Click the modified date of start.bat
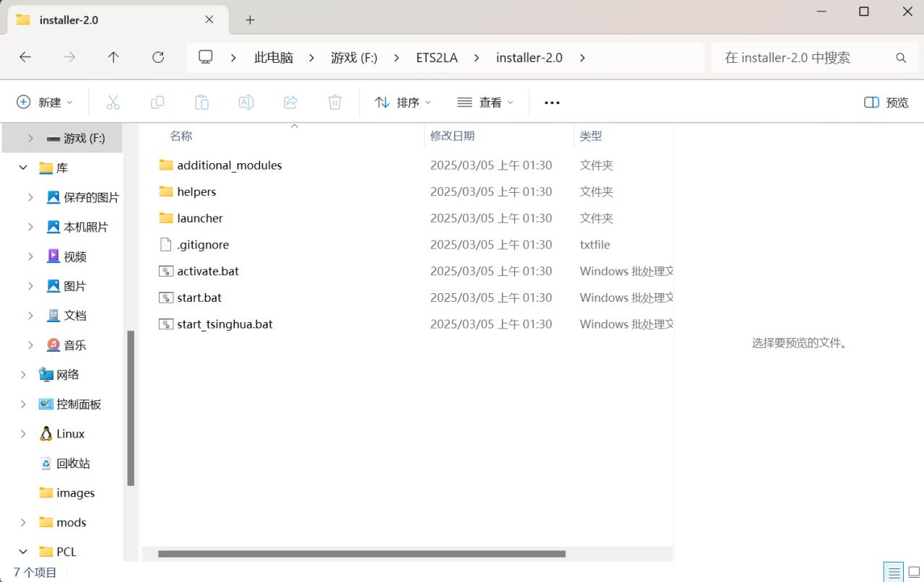The height and width of the screenshot is (582, 924). (x=491, y=297)
